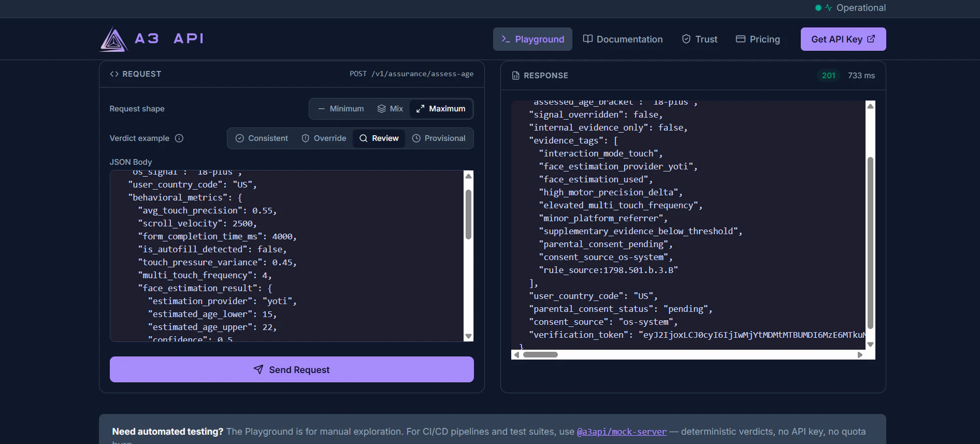Click the "avg_touch_precision": 0.55 line
The height and width of the screenshot is (444, 980).
(207, 210)
